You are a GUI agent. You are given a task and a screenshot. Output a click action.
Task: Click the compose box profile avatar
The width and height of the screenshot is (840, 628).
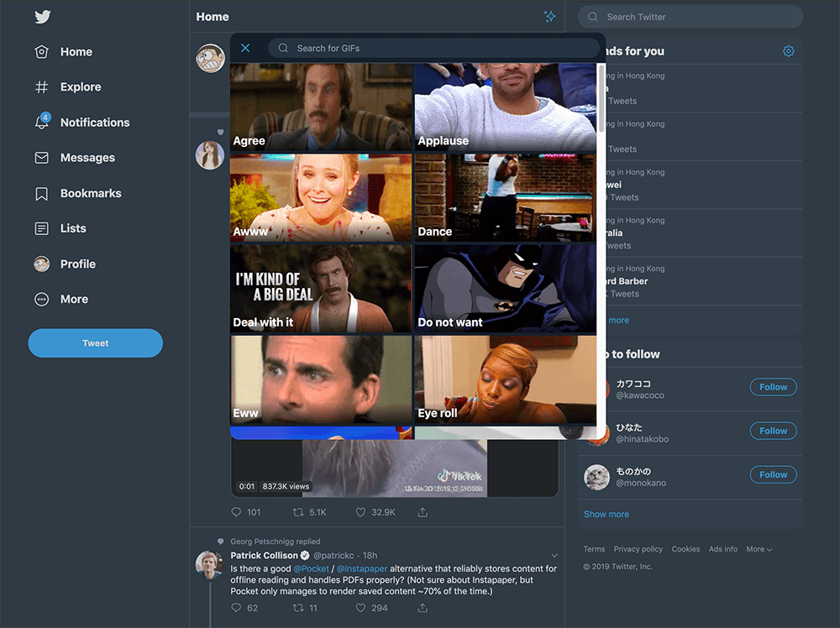point(210,59)
